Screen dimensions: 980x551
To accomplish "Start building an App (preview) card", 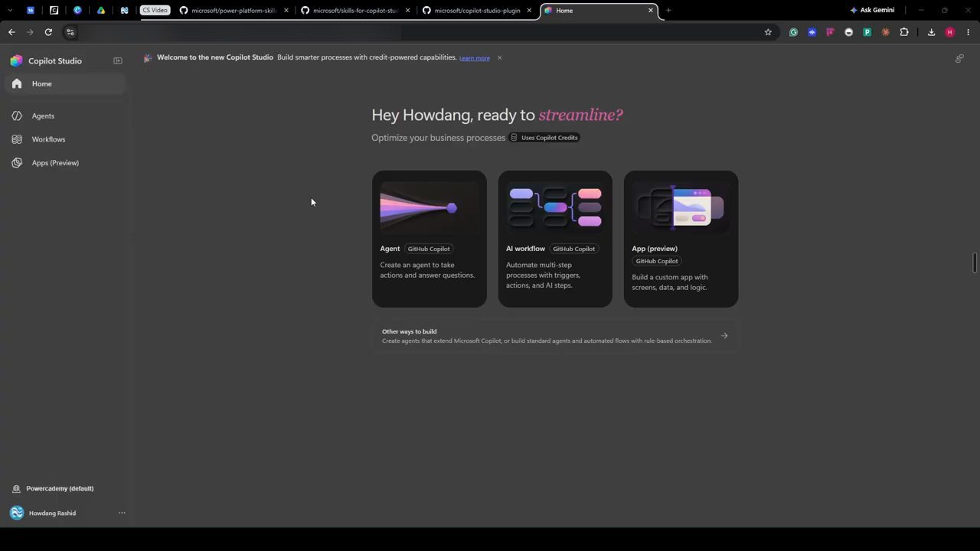I will tap(681, 239).
